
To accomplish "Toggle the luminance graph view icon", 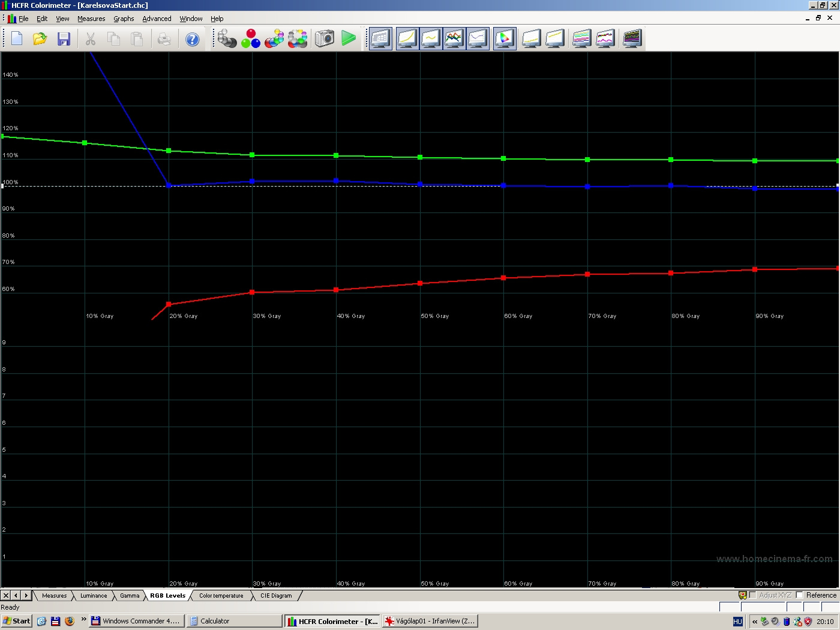I will tap(407, 39).
